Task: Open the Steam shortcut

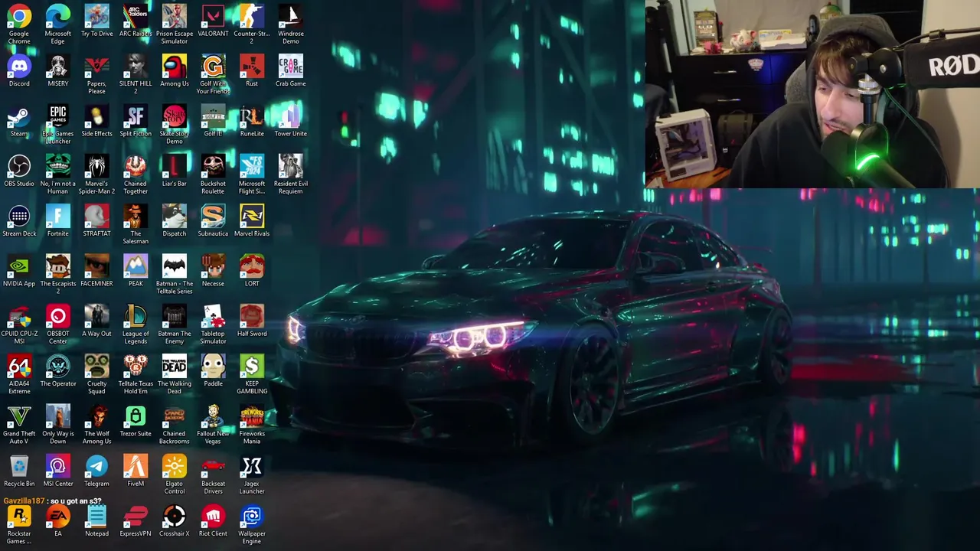Action: coord(19,116)
